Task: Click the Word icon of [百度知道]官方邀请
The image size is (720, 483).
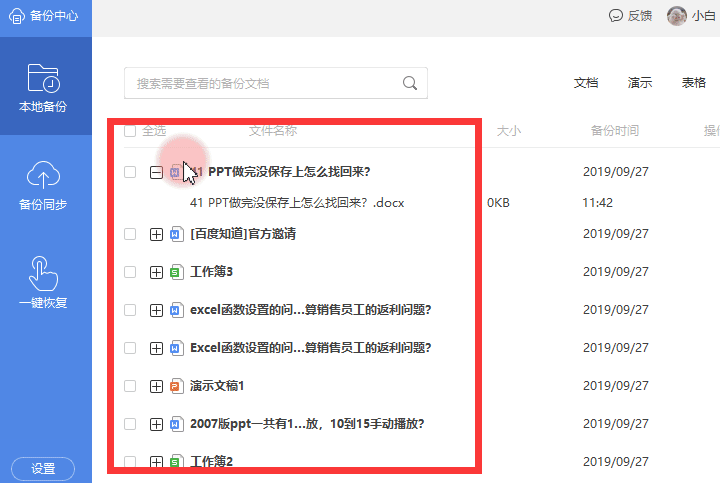Action: [176, 234]
